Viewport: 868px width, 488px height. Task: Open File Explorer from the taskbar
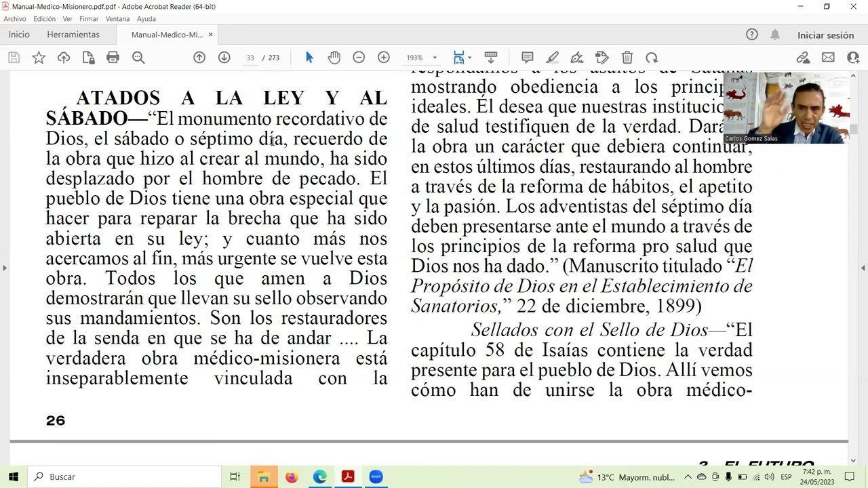pyautogui.click(x=263, y=476)
